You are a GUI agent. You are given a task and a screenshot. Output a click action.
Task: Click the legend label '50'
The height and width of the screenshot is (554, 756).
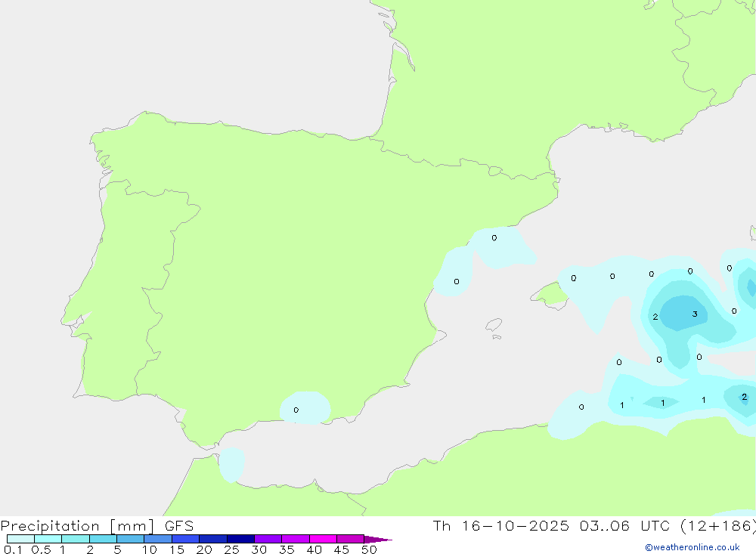tap(369, 549)
